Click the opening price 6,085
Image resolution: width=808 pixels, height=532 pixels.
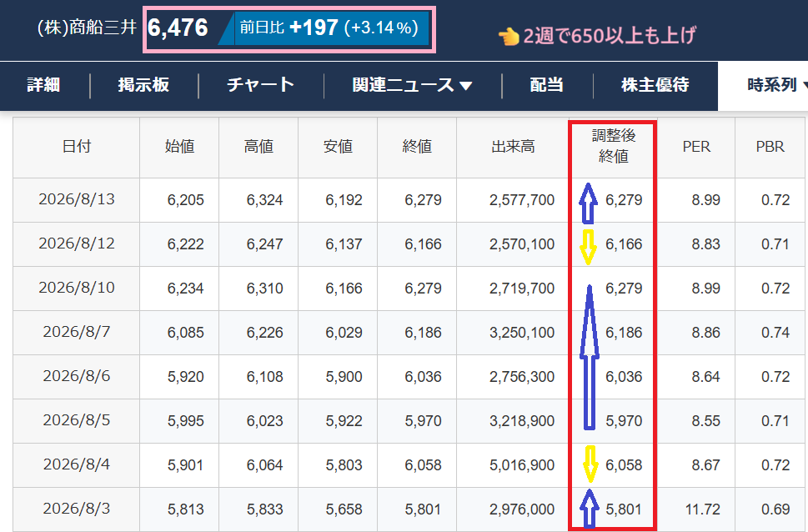coord(185,333)
